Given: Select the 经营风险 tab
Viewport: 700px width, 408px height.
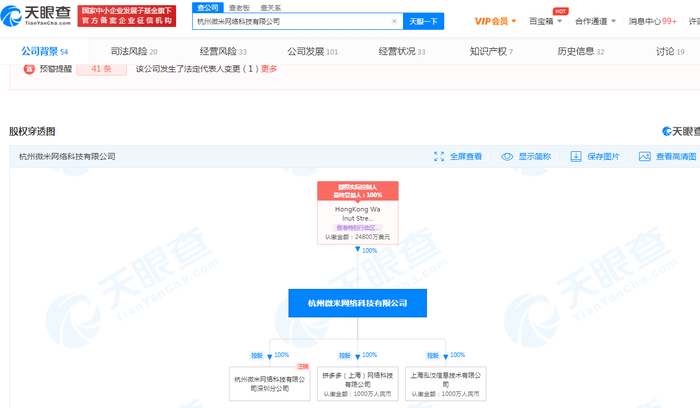Looking at the screenshot, I should 223,51.
